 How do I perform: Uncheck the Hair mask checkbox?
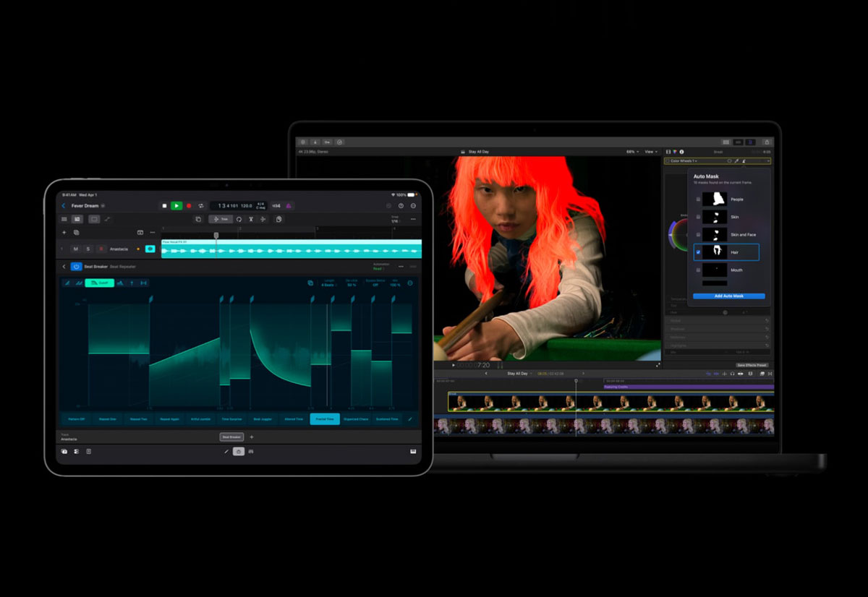pos(698,252)
